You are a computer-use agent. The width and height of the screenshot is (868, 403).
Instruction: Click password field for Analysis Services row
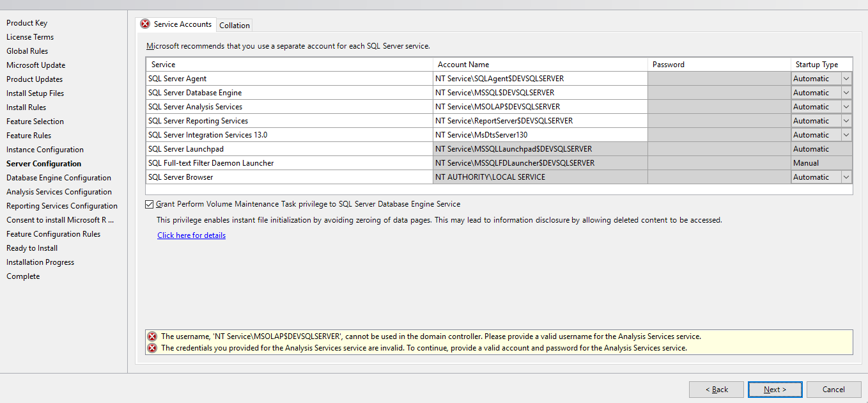click(719, 107)
